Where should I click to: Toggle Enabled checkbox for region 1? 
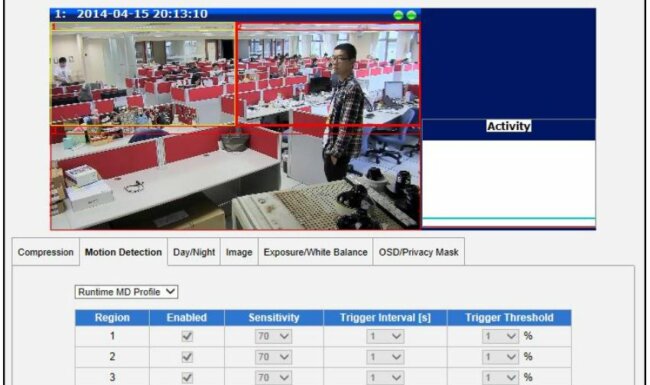(x=187, y=336)
